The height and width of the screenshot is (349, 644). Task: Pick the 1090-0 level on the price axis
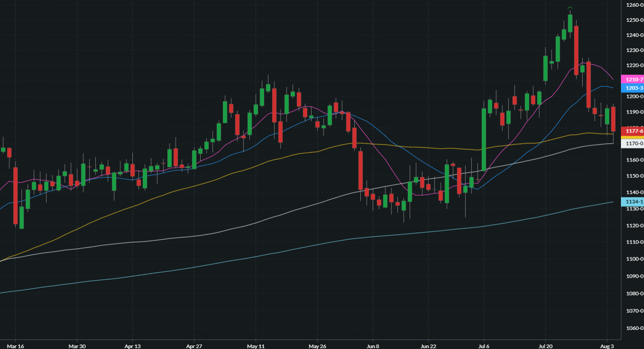click(635, 276)
